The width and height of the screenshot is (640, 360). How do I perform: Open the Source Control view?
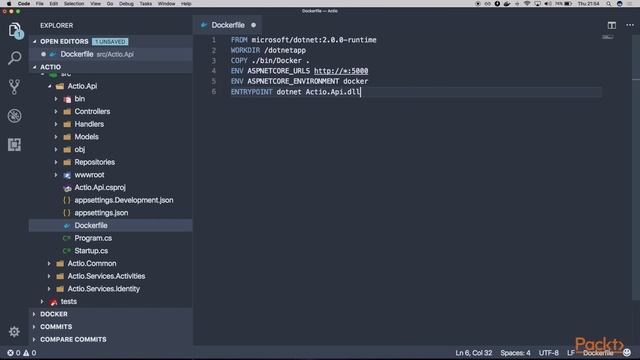(x=15, y=87)
